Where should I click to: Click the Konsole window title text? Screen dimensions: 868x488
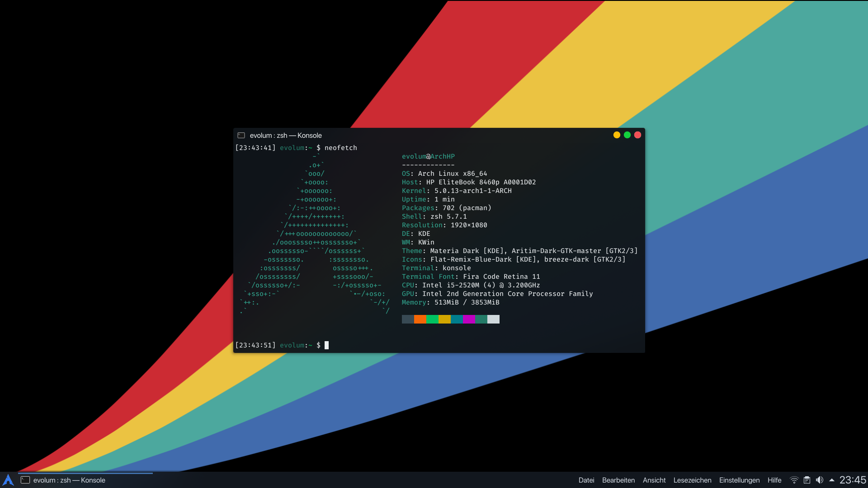tap(286, 136)
